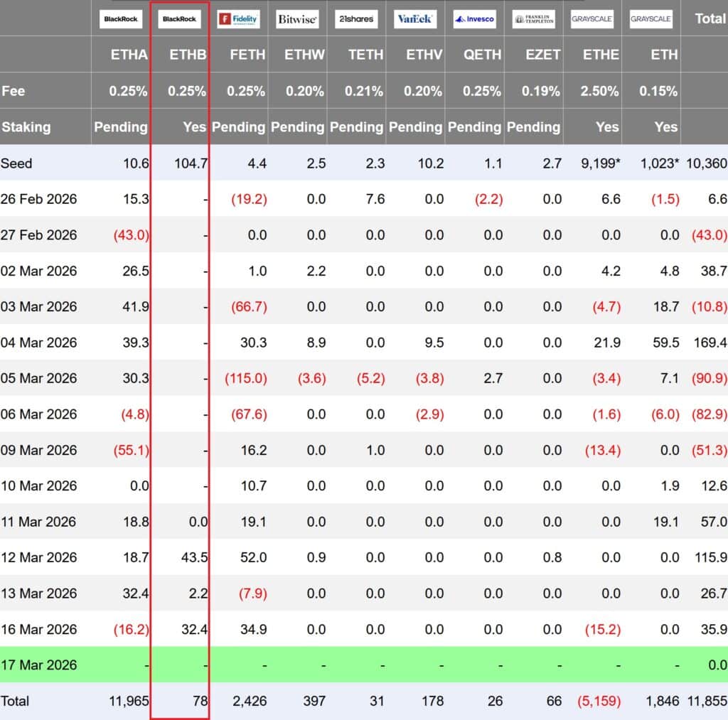Select the ETHW ticker header
Screen dimensions: 728x720
point(304,55)
